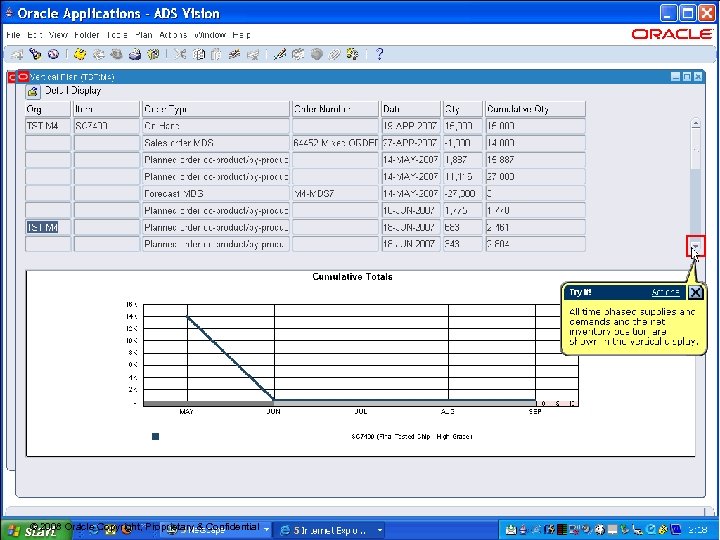This screenshot has height=540, width=720.
Task: Click the Folder Tools toolbar icon
Action: [352, 55]
